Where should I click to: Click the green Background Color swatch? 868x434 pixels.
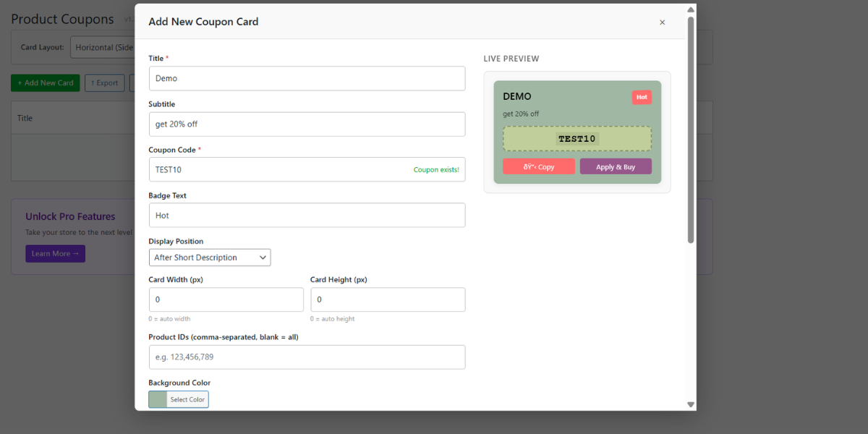156,399
